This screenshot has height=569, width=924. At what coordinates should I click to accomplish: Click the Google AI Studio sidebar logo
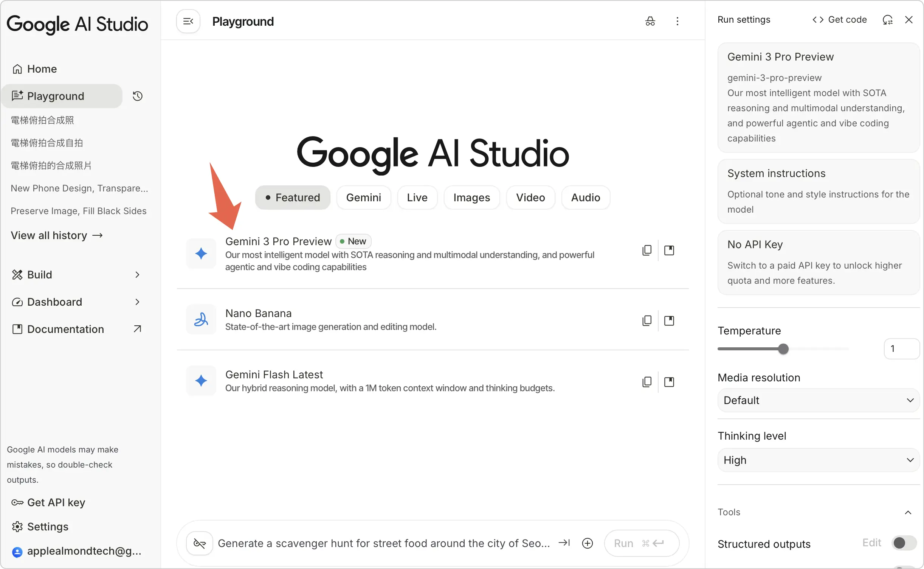coord(78,24)
